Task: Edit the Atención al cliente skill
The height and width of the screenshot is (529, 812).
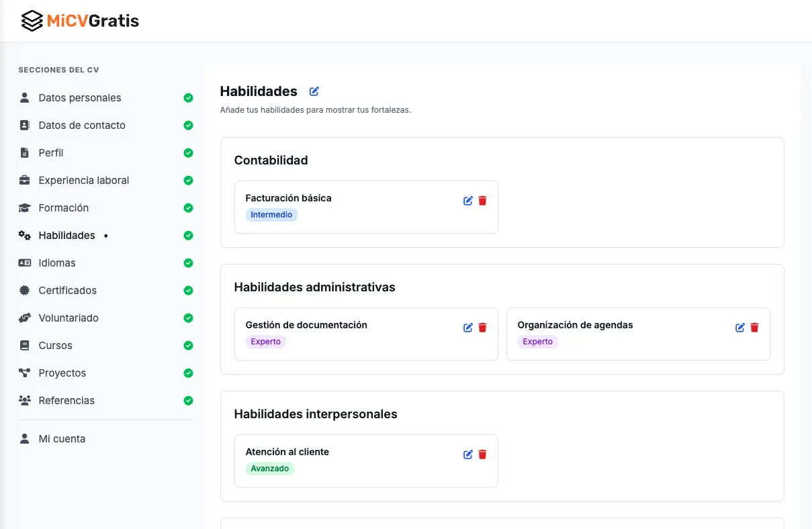Action: coord(468,454)
